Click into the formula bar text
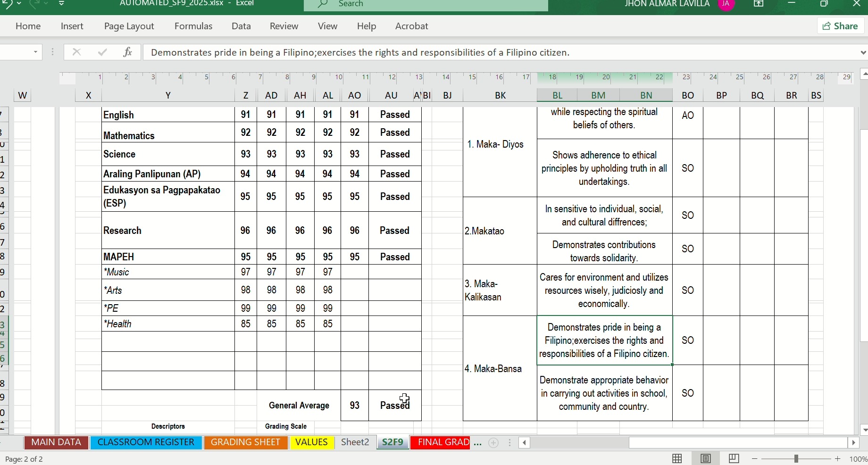The image size is (868, 465). click(x=360, y=52)
